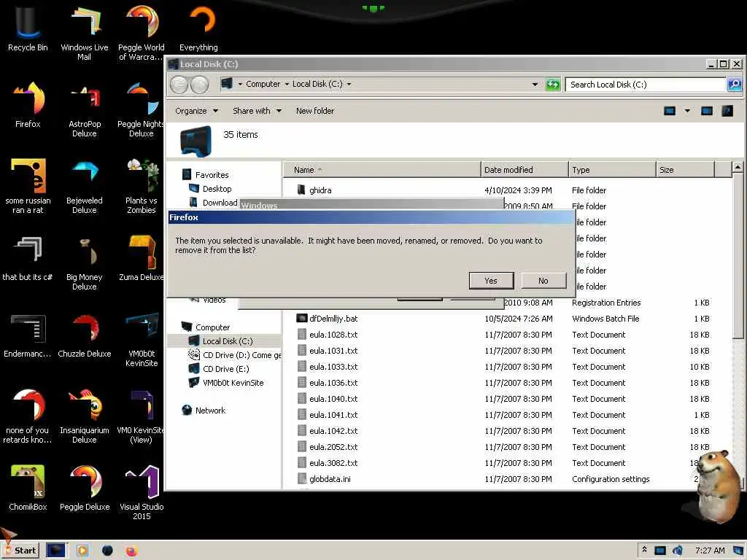Show hidden system tray icons
Image resolution: width=747 pixels, height=560 pixels.
644,550
